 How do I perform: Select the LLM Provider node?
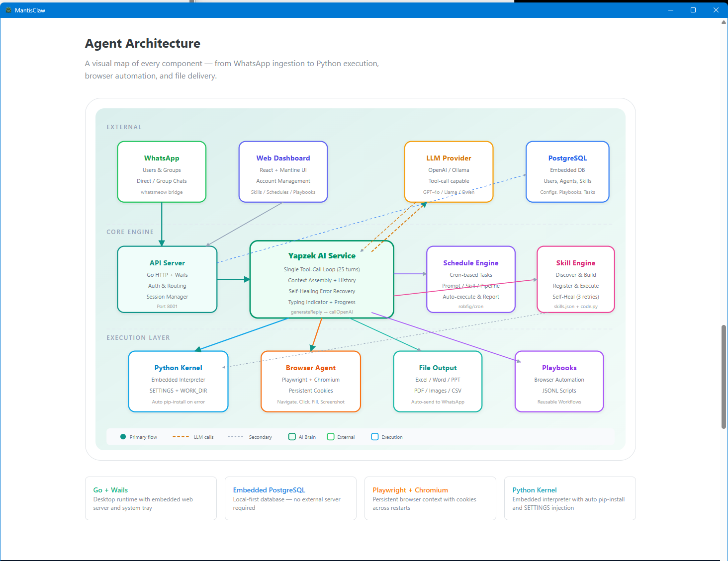point(449,172)
